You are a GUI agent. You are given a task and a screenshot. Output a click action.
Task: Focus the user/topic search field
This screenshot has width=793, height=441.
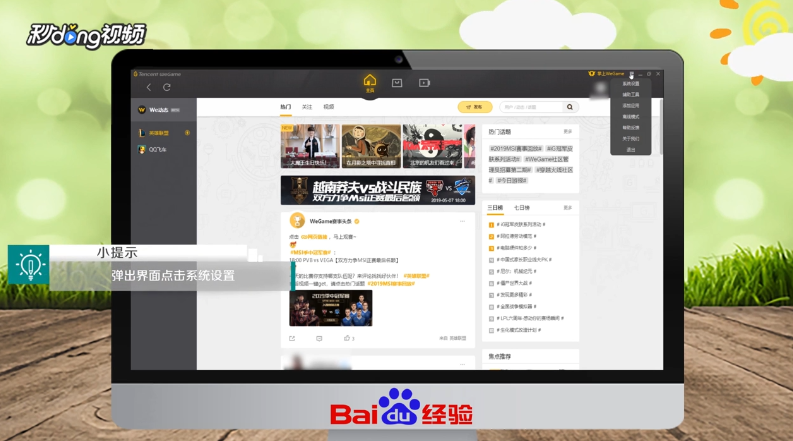[x=531, y=107]
